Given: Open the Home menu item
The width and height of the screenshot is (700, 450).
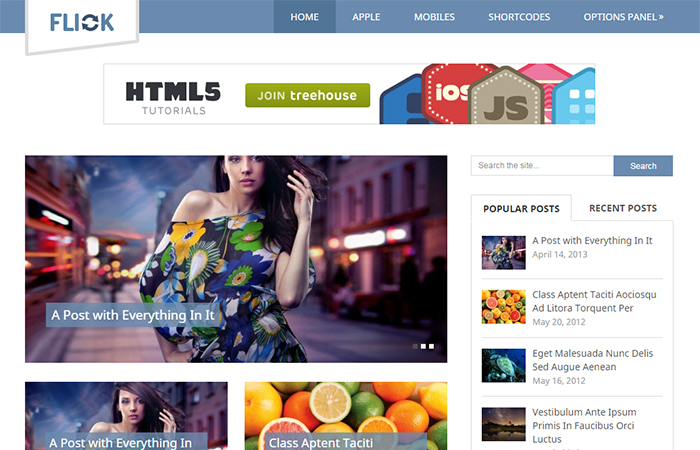Looking at the screenshot, I should (304, 17).
